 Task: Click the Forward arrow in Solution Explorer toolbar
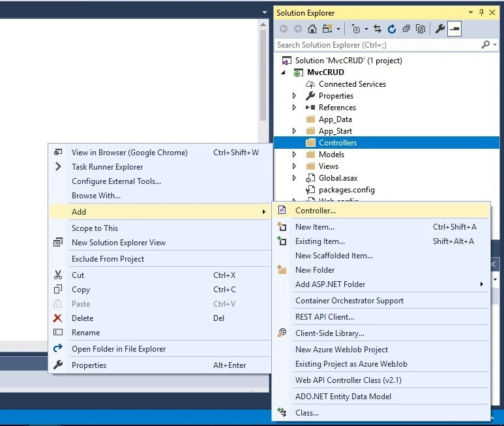pos(298,29)
